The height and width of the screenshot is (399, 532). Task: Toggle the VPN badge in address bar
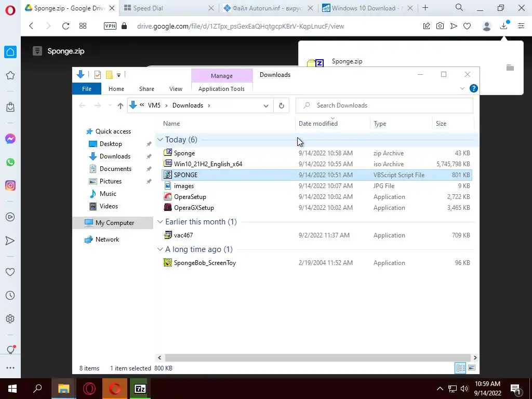(x=110, y=26)
